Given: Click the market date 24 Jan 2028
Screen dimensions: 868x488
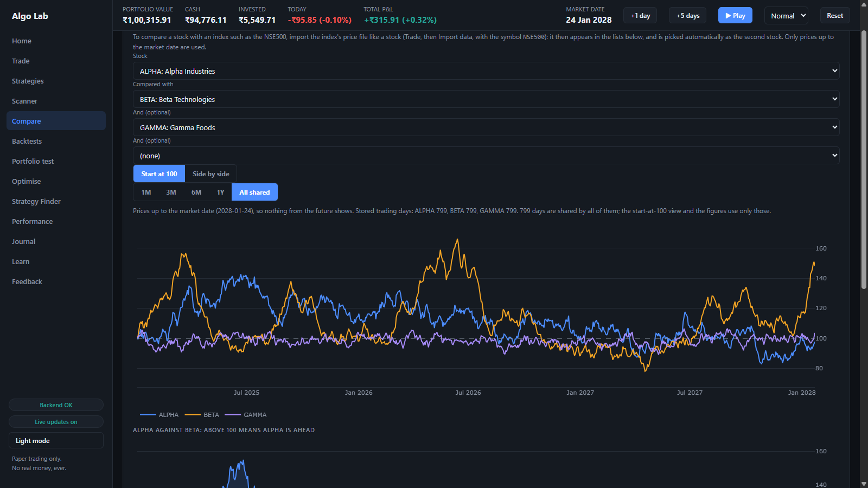Looking at the screenshot, I should tap(589, 20).
